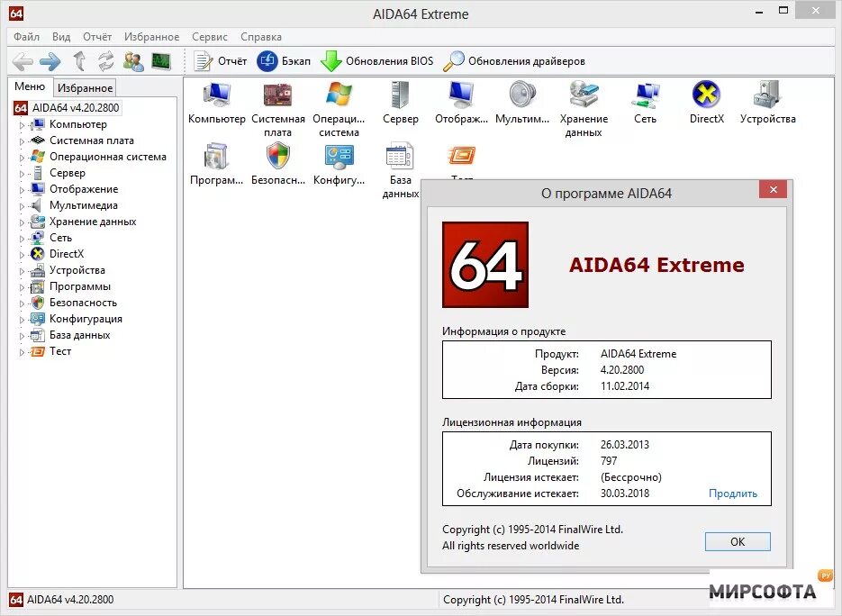Select Устройства in the sidebar tree
842x616 pixels.
tap(77, 270)
